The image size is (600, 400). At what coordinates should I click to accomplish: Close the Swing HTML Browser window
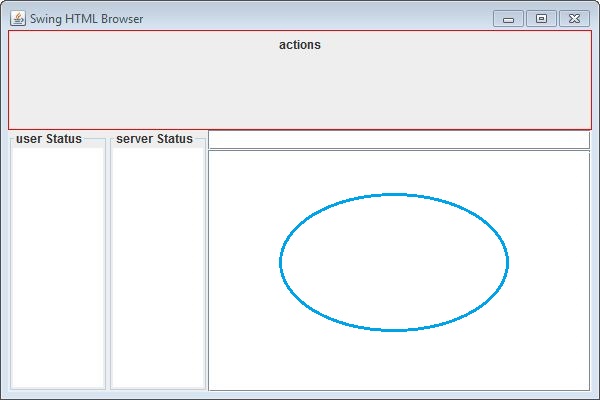pyautogui.click(x=574, y=18)
